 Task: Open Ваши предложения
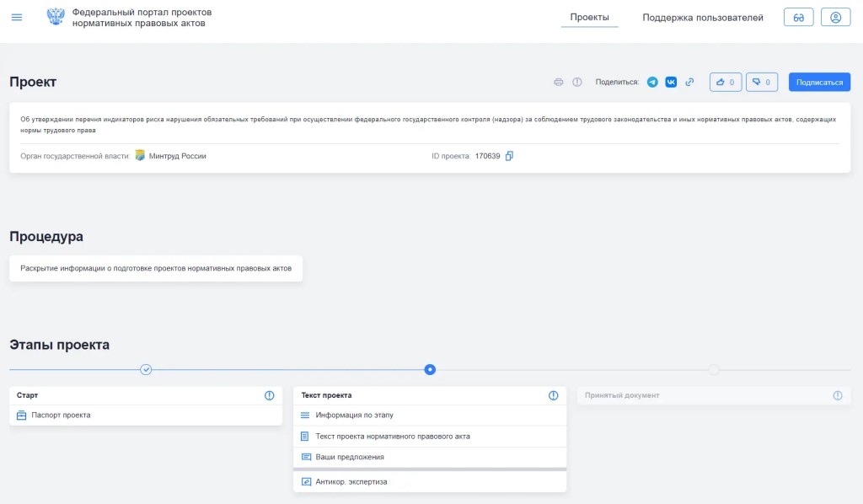(430, 457)
